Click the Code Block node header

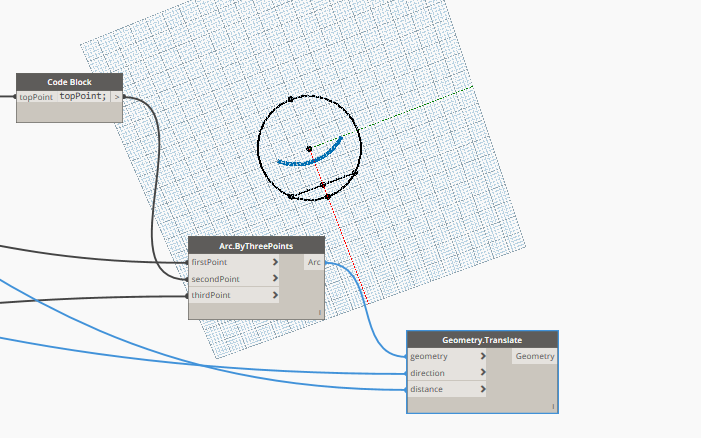69,82
